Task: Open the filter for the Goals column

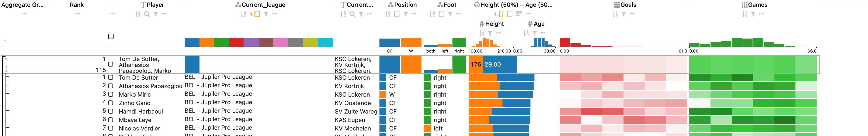Action: tap(624, 14)
